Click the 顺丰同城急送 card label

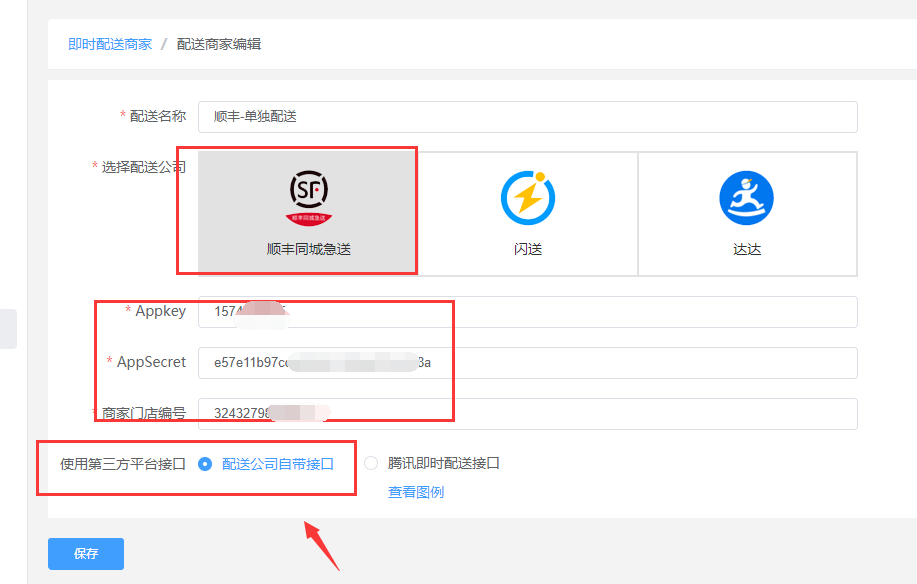point(308,249)
